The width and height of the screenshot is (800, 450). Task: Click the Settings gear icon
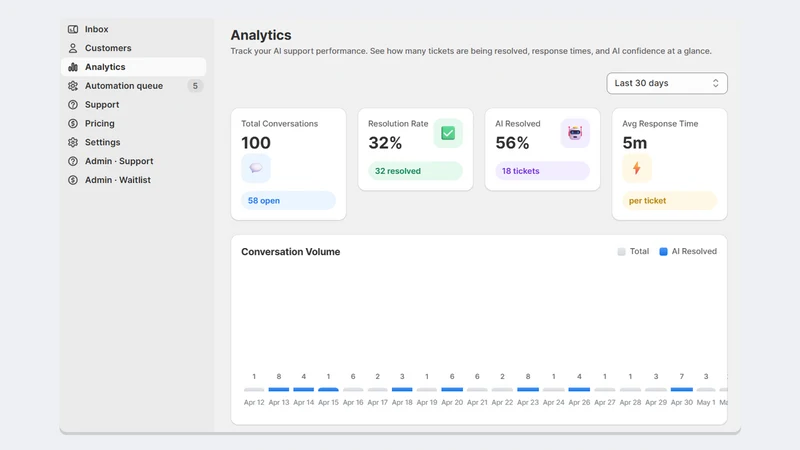point(73,142)
